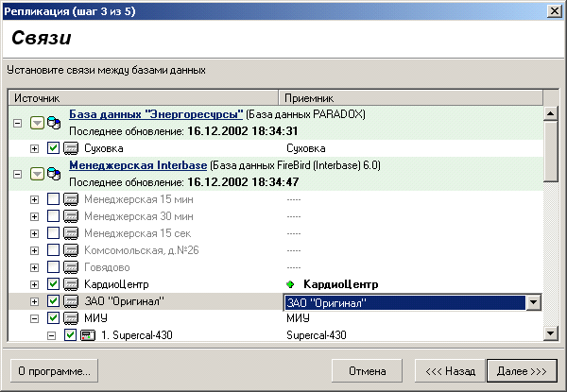Uncheck the МИУ checkbox

[53, 318]
